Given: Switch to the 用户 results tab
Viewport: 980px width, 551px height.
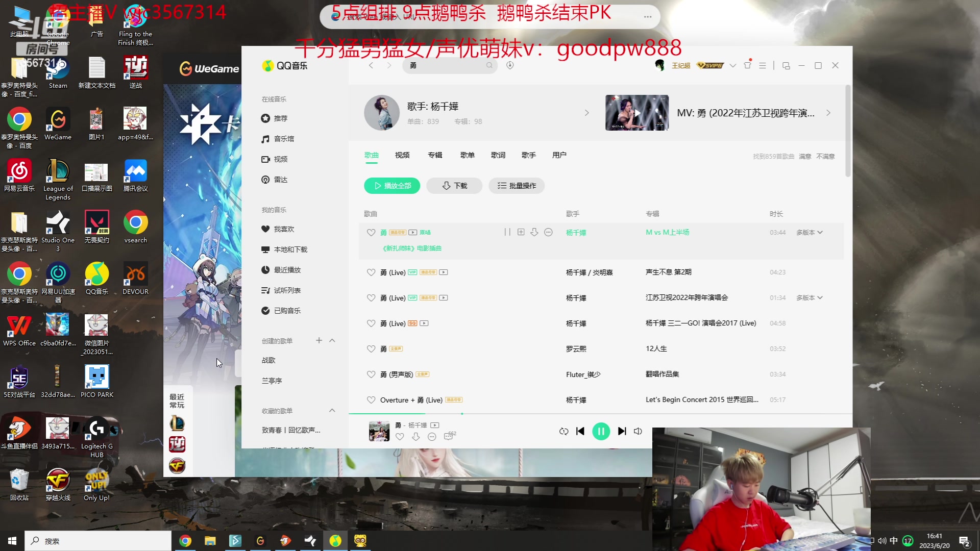Looking at the screenshot, I should (559, 155).
